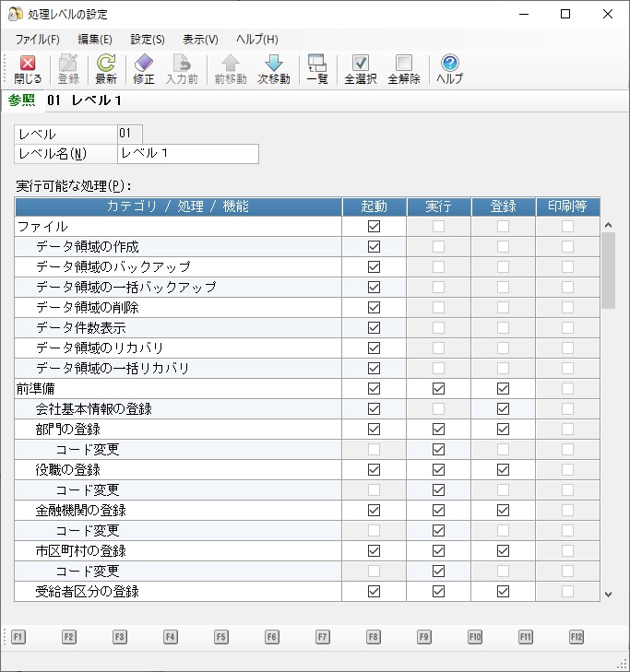Toggle 起動 checkbox for the ファイル row
This screenshot has width=630, height=672.
pyautogui.click(x=374, y=227)
